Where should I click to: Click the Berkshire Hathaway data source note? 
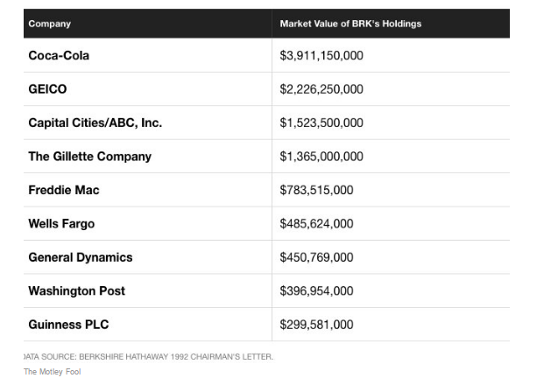(149, 356)
